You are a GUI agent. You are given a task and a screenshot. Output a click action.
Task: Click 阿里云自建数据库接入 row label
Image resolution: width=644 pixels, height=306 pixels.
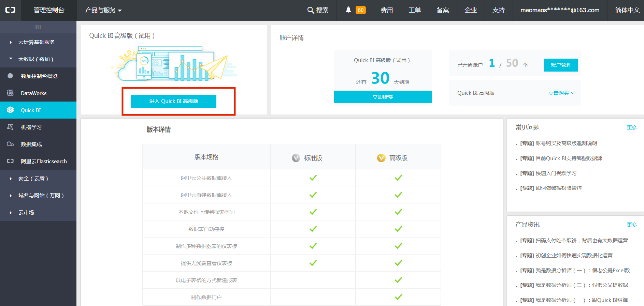tap(206, 195)
